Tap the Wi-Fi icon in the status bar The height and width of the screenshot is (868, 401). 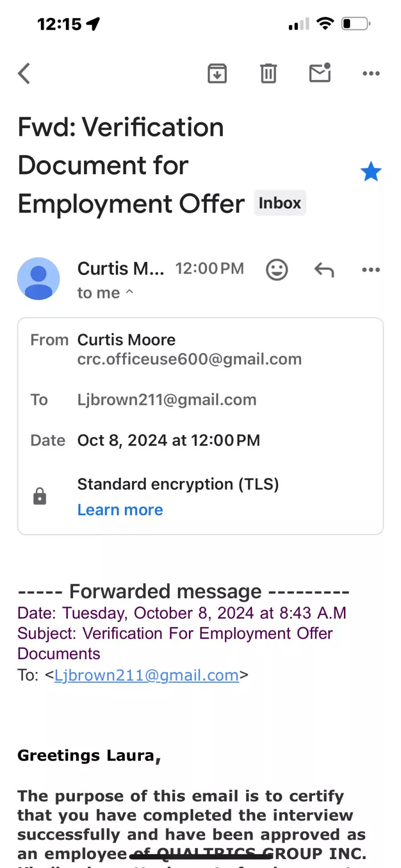[325, 24]
